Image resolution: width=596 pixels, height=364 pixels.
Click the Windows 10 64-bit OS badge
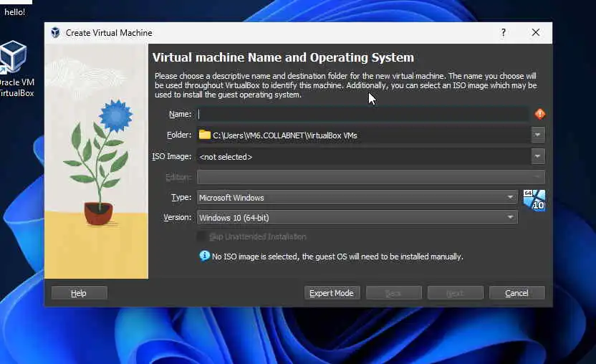[x=534, y=201]
